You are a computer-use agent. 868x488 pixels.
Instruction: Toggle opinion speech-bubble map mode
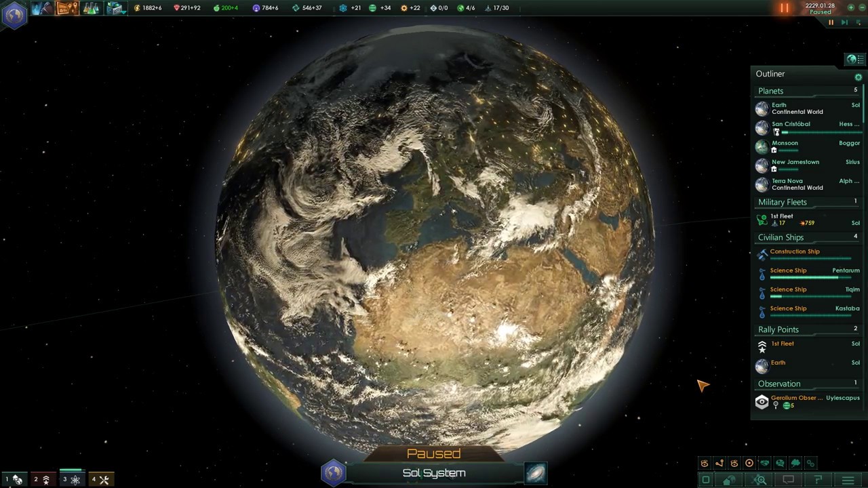[780, 464]
